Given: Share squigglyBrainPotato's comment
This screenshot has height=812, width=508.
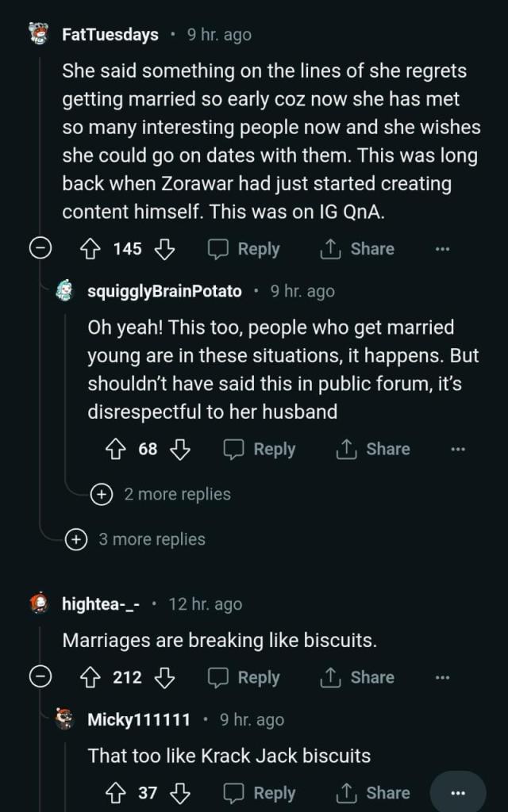Looking at the screenshot, I should [x=372, y=450].
